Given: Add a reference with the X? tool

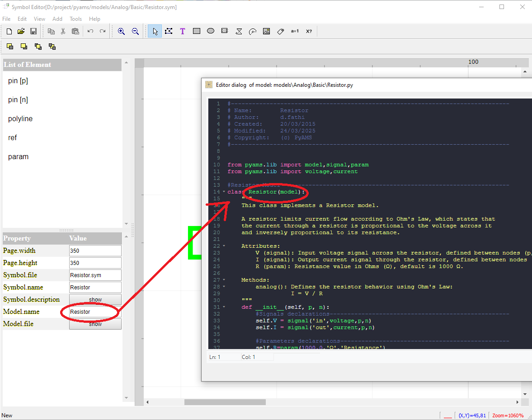Looking at the screenshot, I should [309, 31].
